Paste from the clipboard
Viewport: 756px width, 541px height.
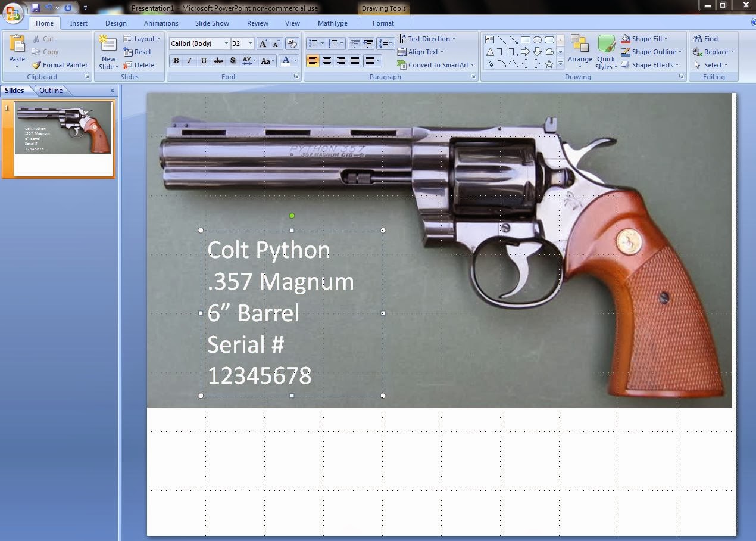(17, 51)
